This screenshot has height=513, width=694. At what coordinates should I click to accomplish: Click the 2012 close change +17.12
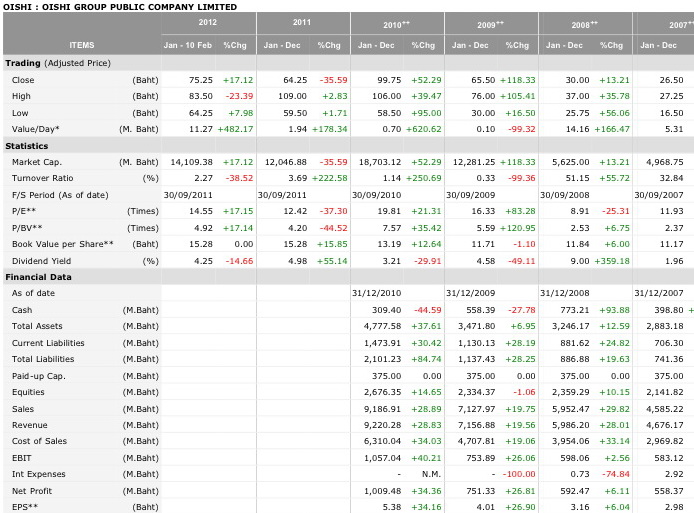[x=238, y=80]
